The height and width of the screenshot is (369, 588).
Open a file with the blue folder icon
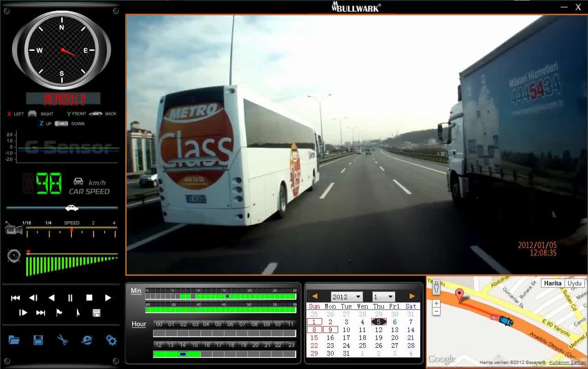(14, 340)
